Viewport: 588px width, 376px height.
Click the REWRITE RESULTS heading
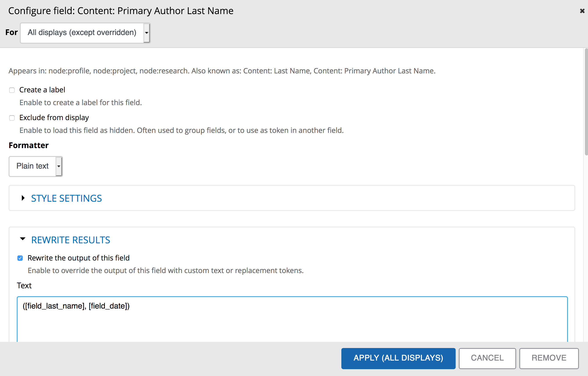click(70, 240)
